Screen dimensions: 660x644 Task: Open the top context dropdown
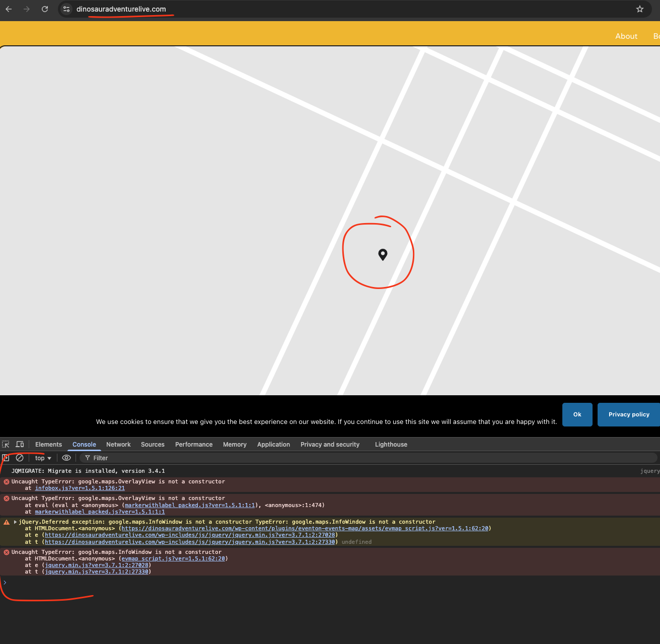[43, 458]
